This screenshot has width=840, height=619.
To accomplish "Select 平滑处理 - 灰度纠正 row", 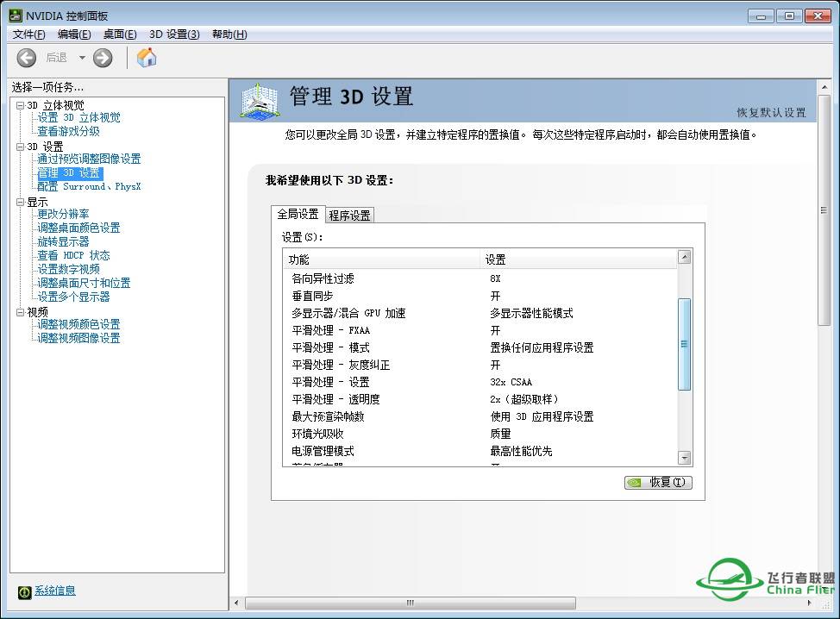I will coord(480,365).
